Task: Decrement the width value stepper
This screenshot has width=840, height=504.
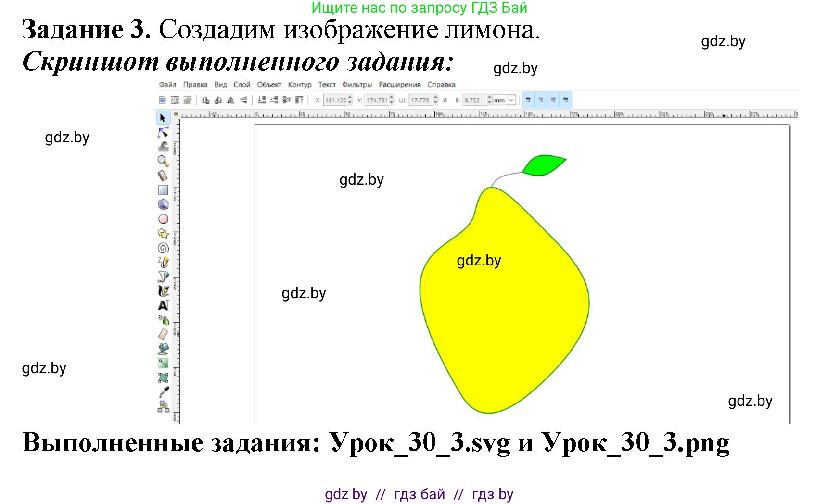Action: coord(435,102)
